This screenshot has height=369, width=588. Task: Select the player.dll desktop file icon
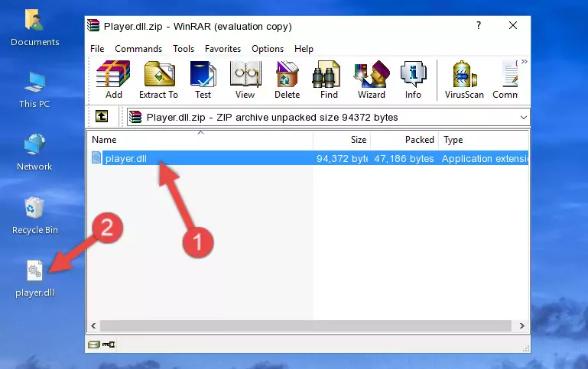pos(34,279)
